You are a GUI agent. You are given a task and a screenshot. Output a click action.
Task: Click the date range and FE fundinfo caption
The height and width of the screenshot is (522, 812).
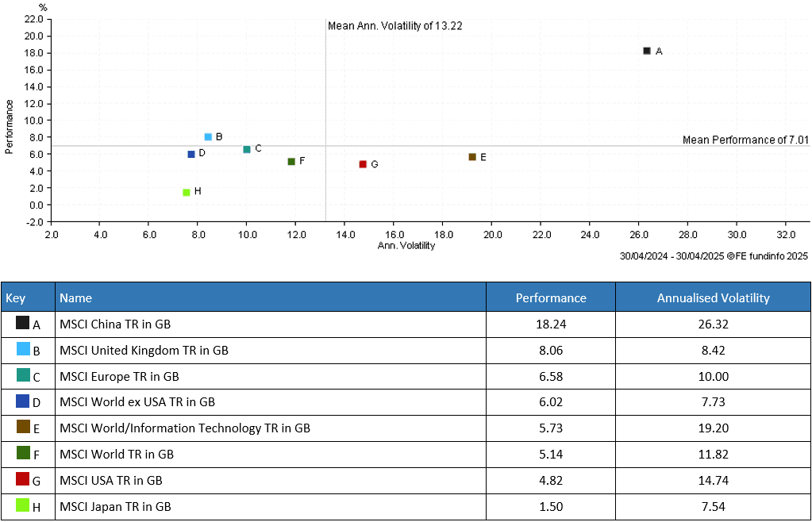(x=714, y=255)
